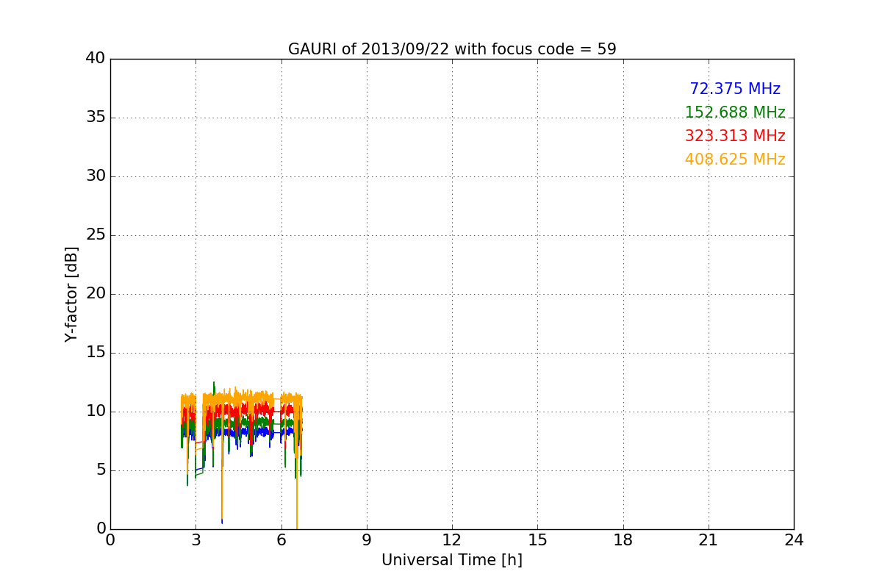Click the y-axis tick label 10

point(96,412)
